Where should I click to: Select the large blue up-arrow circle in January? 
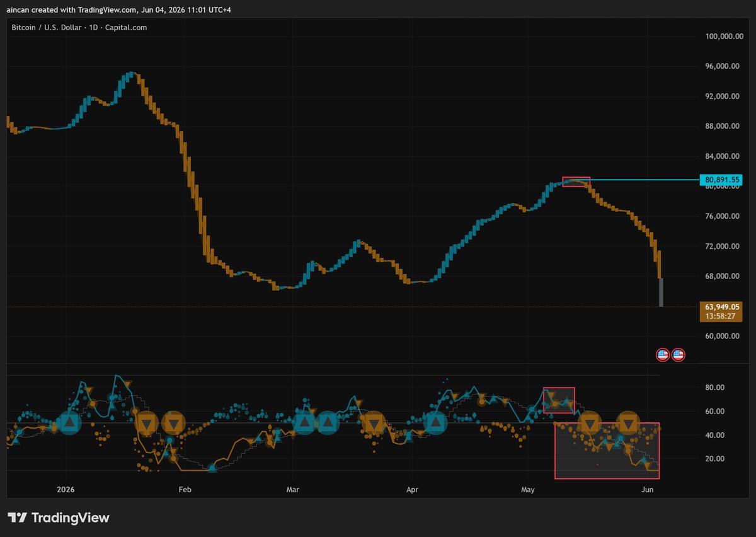click(x=70, y=423)
